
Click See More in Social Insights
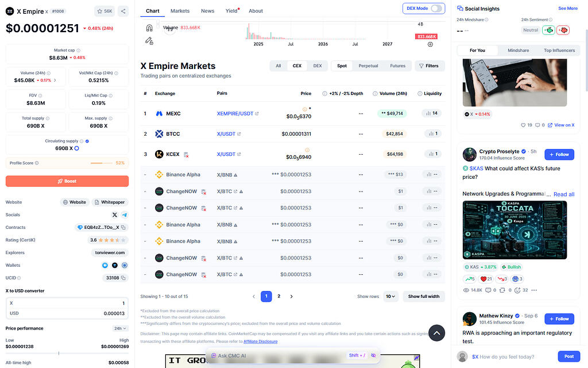coord(568,8)
